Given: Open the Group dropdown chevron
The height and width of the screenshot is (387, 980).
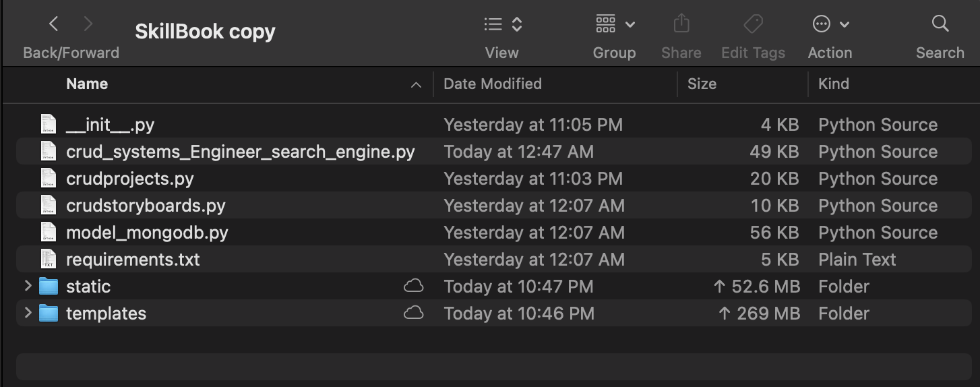Looking at the screenshot, I should click(630, 25).
